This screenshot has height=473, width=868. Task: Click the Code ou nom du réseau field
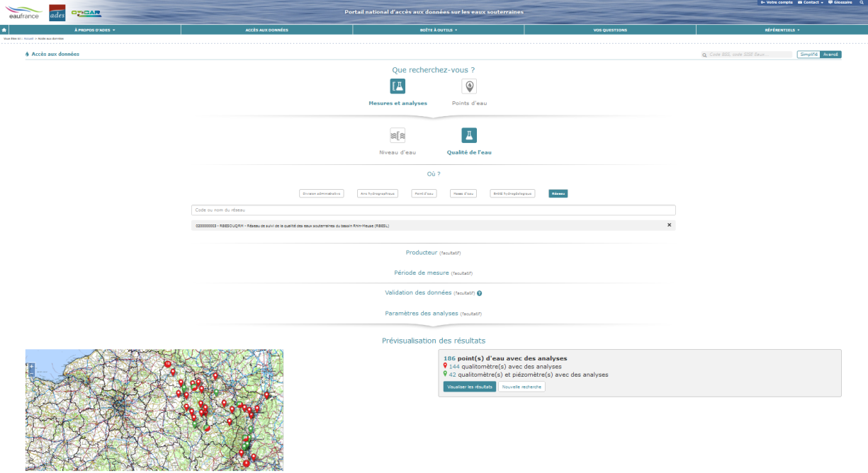pyautogui.click(x=433, y=210)
